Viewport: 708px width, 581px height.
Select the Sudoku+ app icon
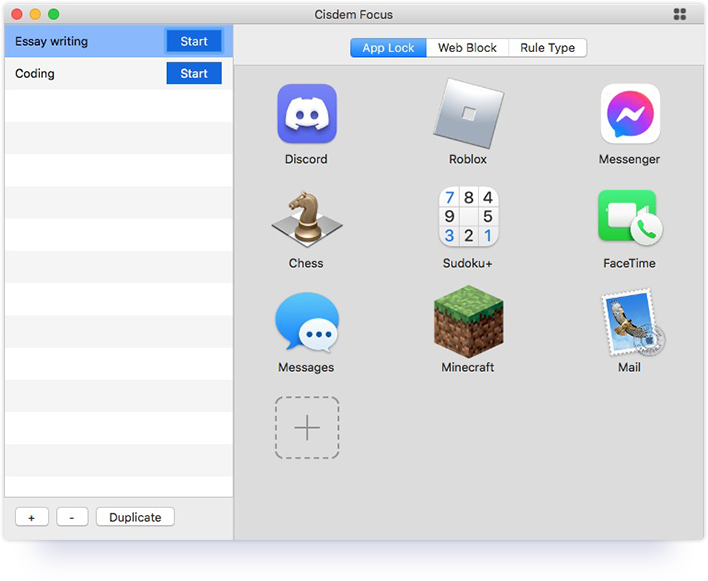[x=468, y=217]
